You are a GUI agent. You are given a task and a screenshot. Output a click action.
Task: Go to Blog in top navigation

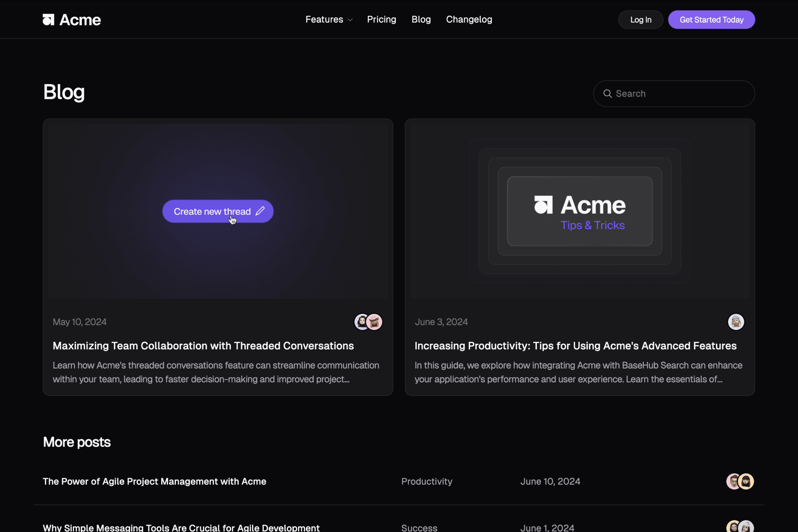pyautogui.click(x=421, y=19)
